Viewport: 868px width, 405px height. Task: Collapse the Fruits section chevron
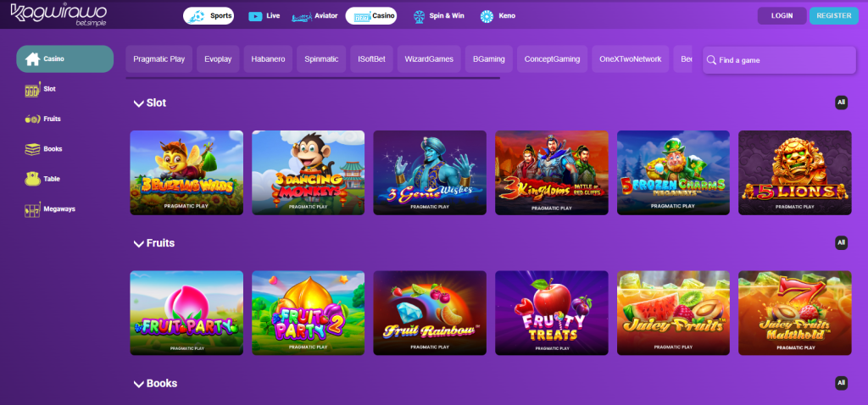139,243
